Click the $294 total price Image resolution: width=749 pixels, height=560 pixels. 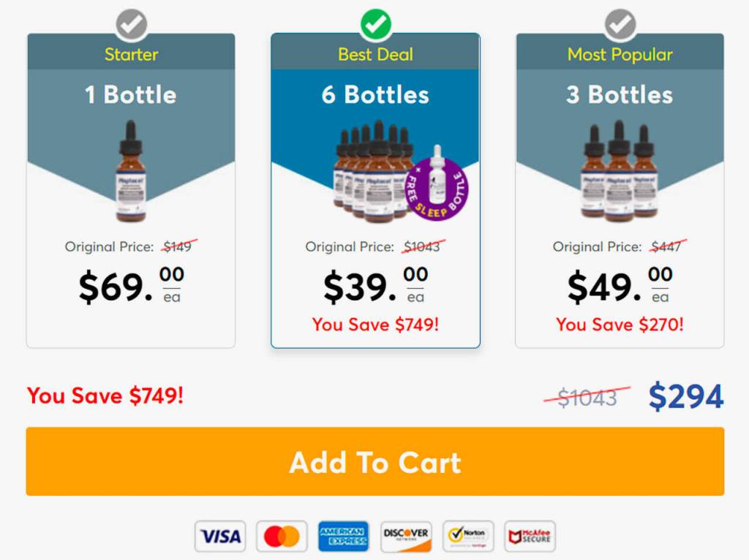pos(685,396)
